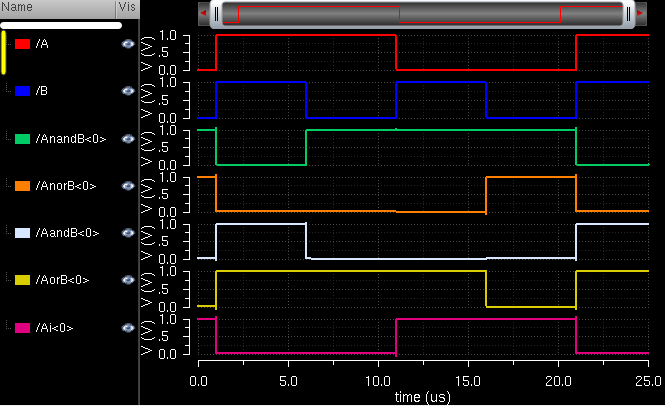Image resolution: width=665 pixels, height=406 pixels.
Task: Click the Vis column header
Action: pos(127,8)
